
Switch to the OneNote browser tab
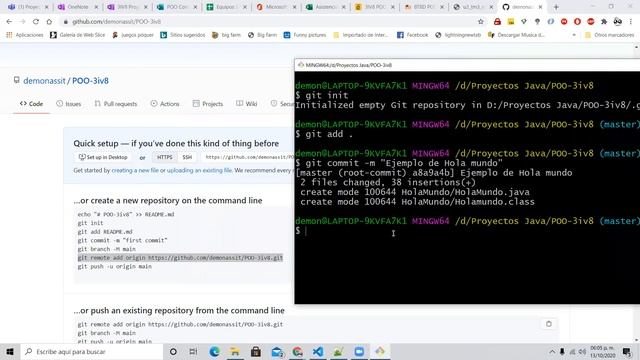point(77,7)
